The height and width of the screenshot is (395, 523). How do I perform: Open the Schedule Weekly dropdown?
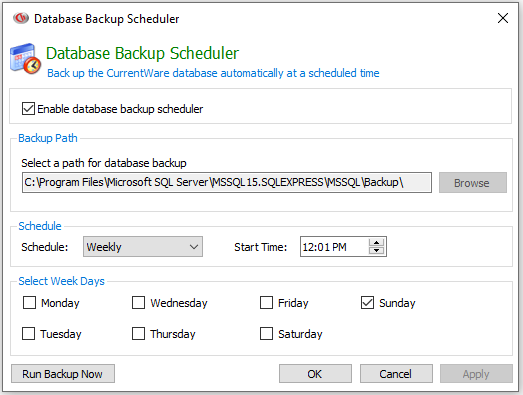[x=143, y=247]
